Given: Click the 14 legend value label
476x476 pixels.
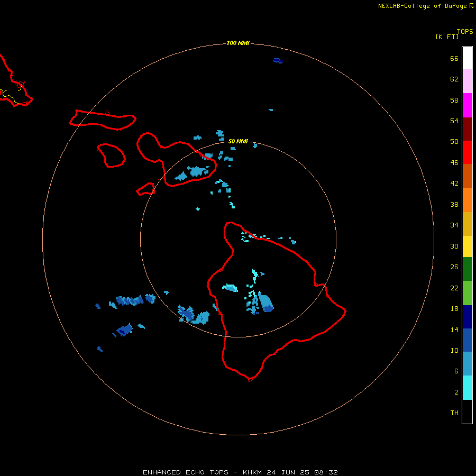Looking at the screenshot, I should coord(454,329).
